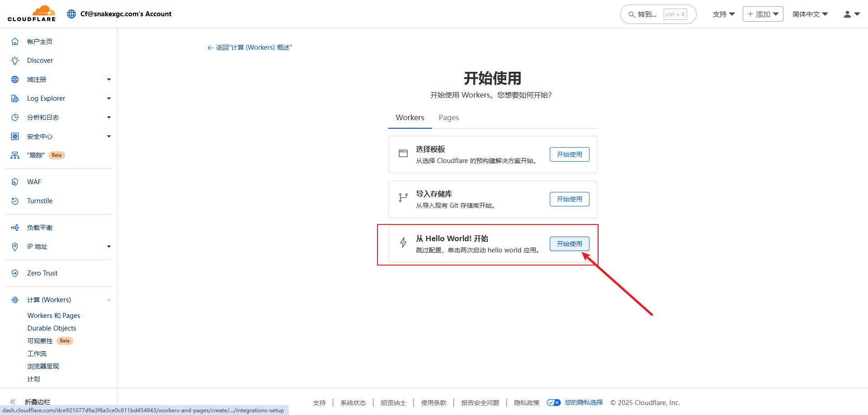
Task: Open 帐户主页 in the sidebar
Action: click(40, 42)
